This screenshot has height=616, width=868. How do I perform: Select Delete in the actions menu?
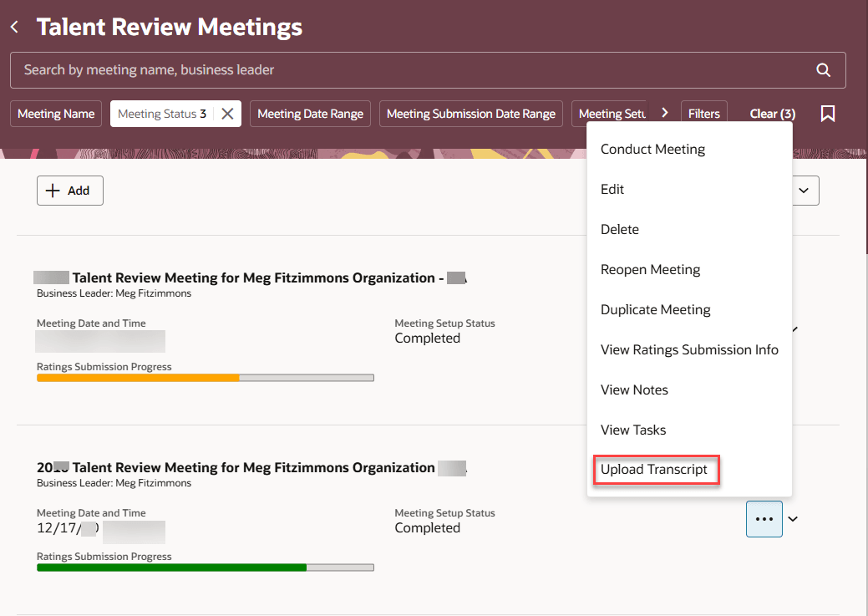tap(689, 229)
